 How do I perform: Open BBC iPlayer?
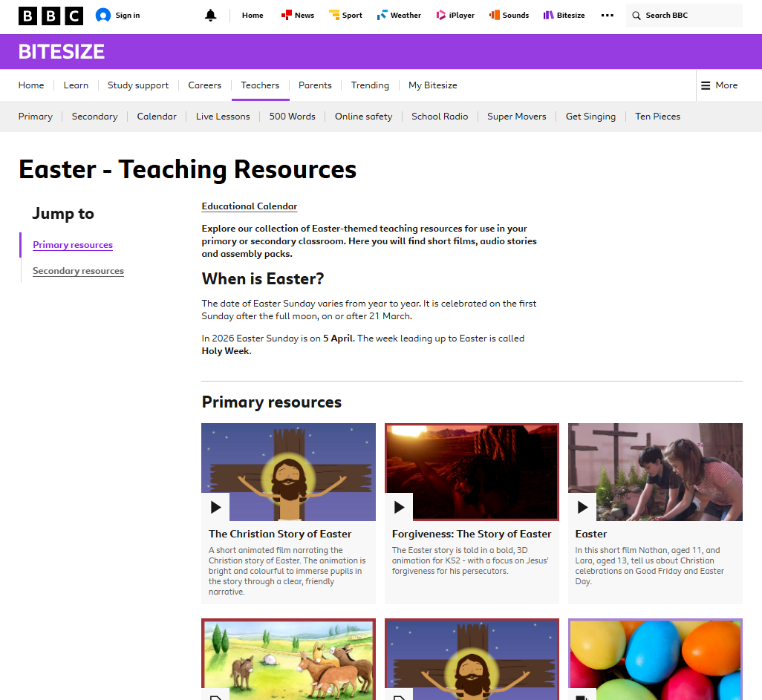tap(455, 15)
